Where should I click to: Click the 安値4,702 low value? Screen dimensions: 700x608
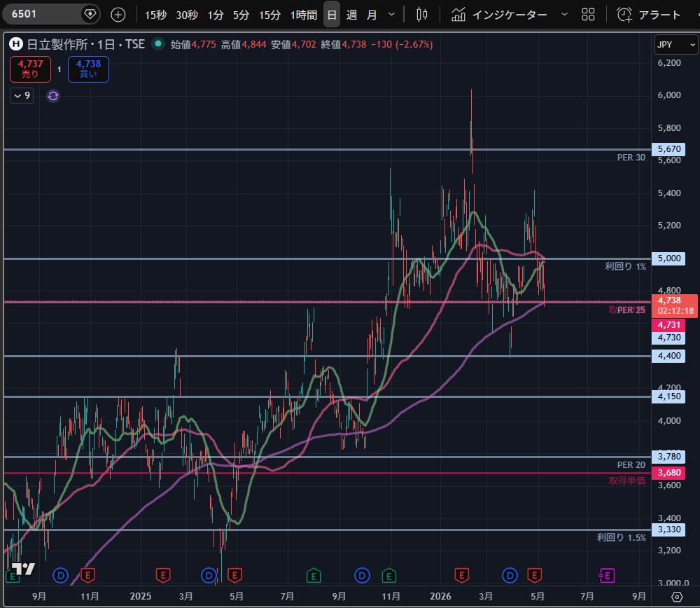tap(293, 45)
